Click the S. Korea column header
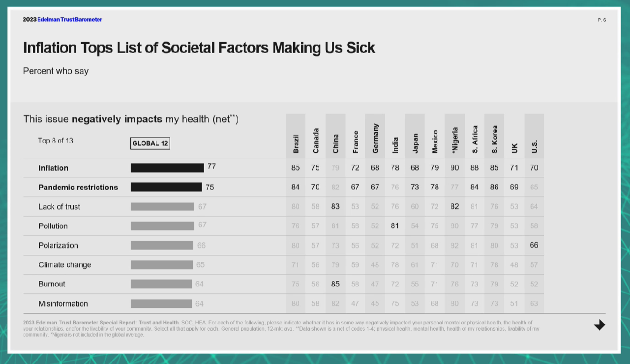 click(494, 140)
